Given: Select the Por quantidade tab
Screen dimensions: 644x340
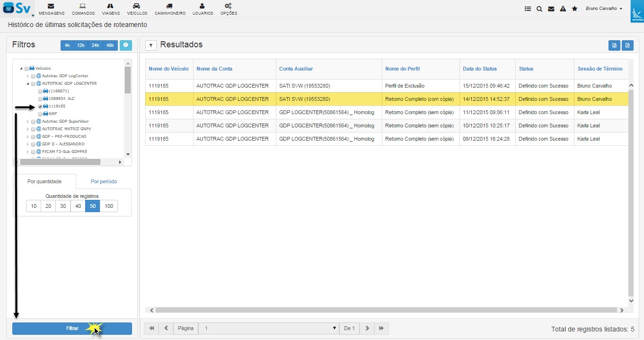Looking at the screenshot, I should [44, 181].
